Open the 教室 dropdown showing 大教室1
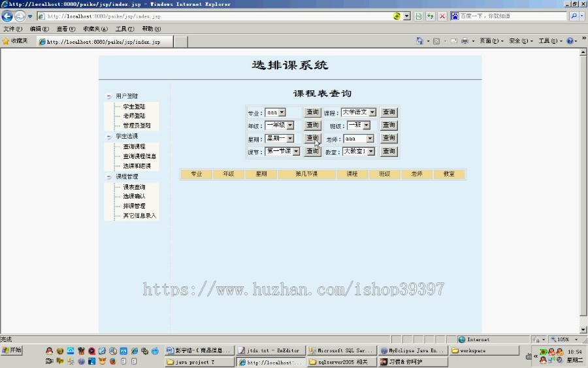The image size is (588, 368). 359,151
